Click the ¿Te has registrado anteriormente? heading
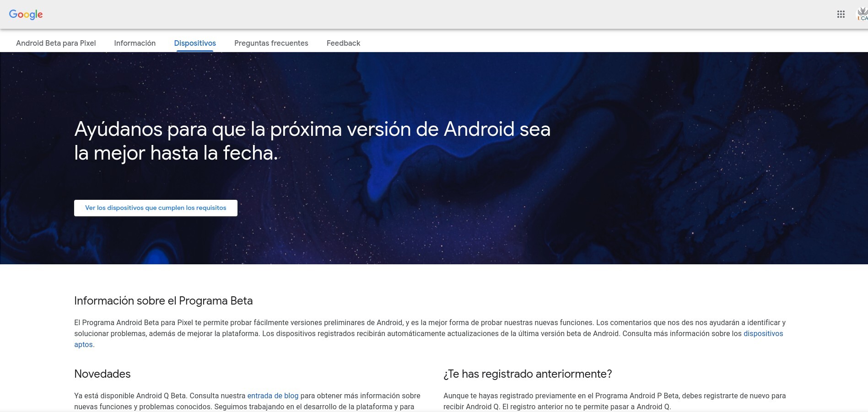 pyautogui.click(x=528, y=374)
